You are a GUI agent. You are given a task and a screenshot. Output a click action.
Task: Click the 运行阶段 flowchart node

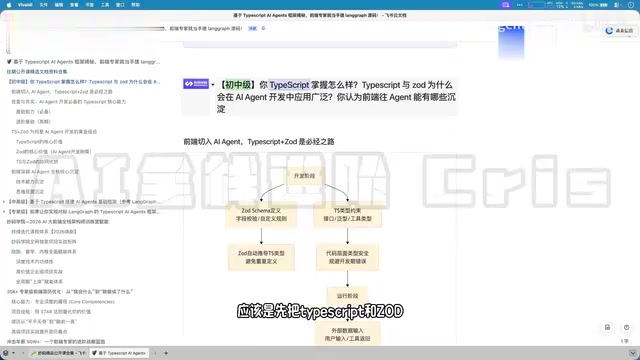(x=347, y=296)
